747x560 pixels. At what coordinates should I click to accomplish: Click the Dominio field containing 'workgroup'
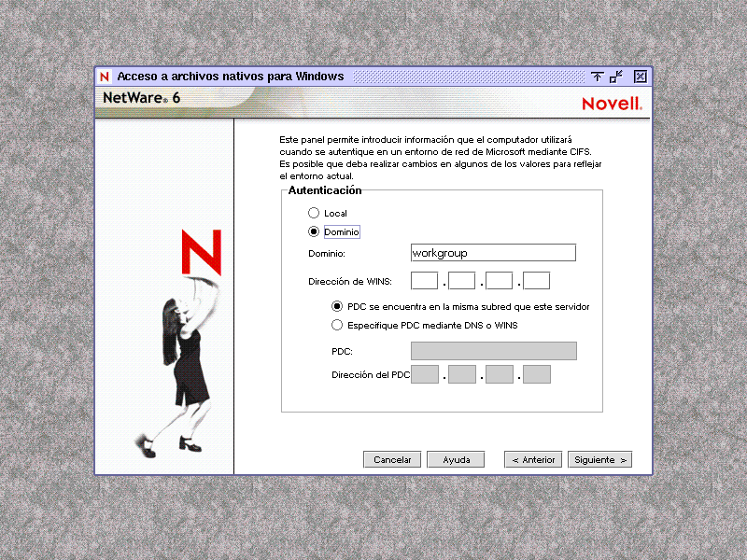click(492, 252)
